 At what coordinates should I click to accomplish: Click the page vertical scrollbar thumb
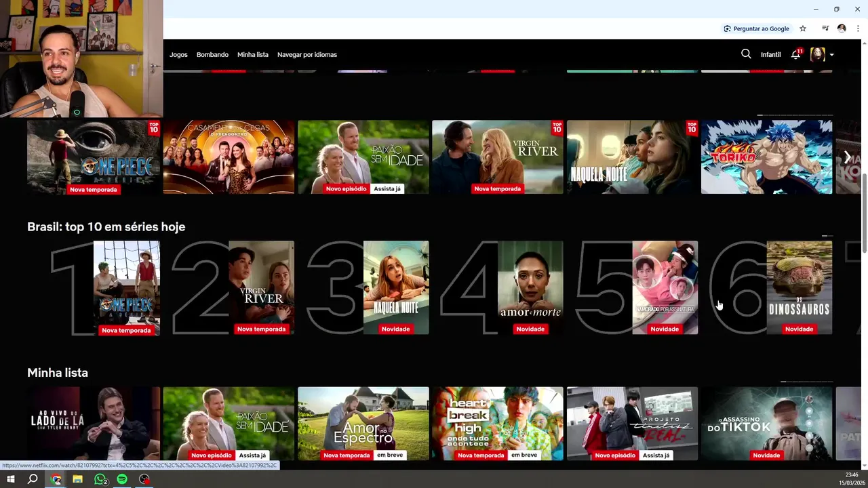pos(863,213)
